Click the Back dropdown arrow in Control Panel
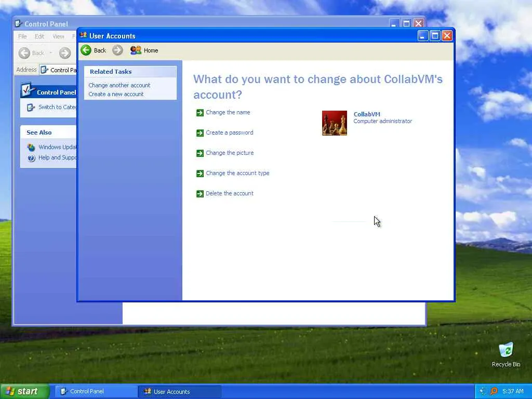 click(x=51, y=53)
